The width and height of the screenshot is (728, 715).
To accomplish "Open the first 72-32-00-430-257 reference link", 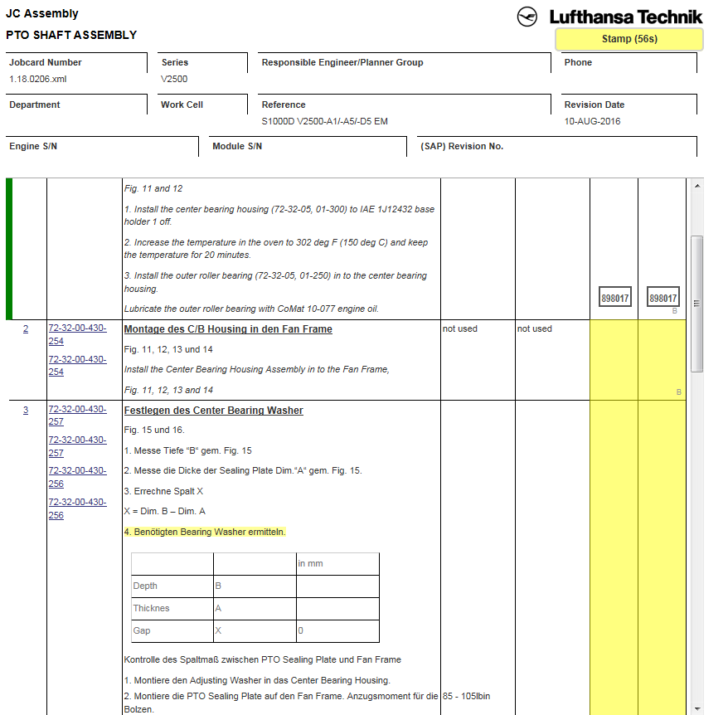I will tap(77, 416).
